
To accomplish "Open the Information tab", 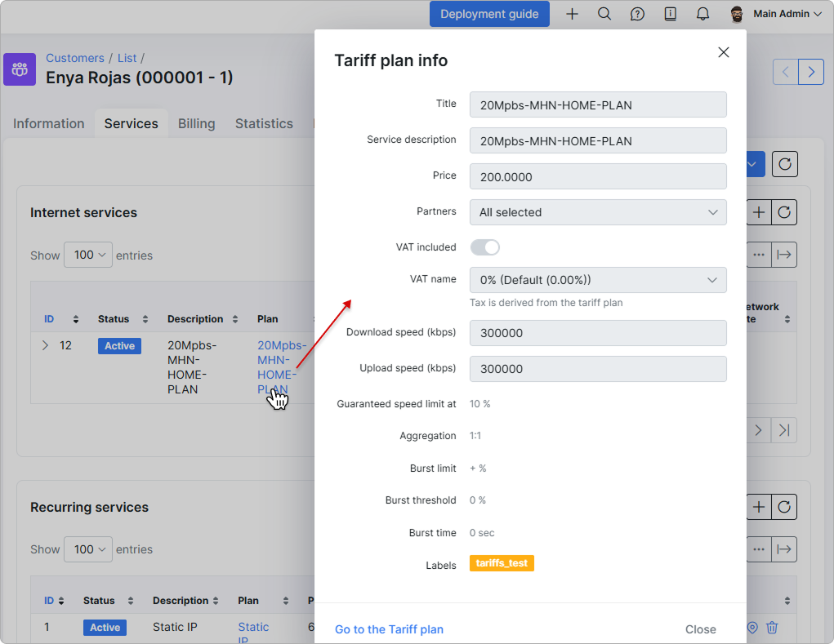I will [x=49, y=123].
